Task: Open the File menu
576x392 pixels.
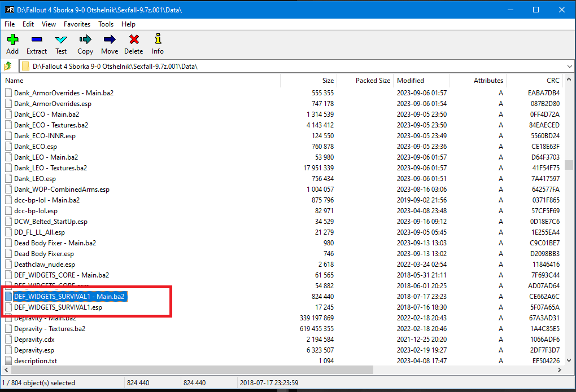Action: click(x=10, y=24)
